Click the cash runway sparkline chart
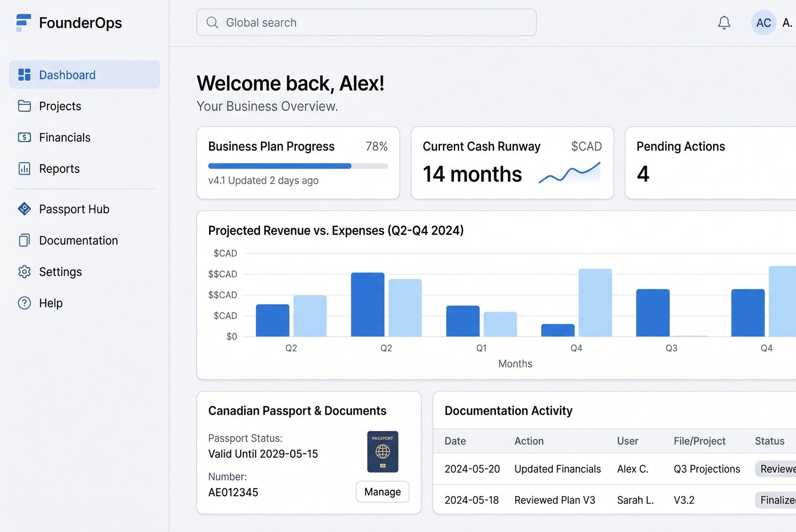This screenshot has width=796, height=532. click(x=570, y=173)
